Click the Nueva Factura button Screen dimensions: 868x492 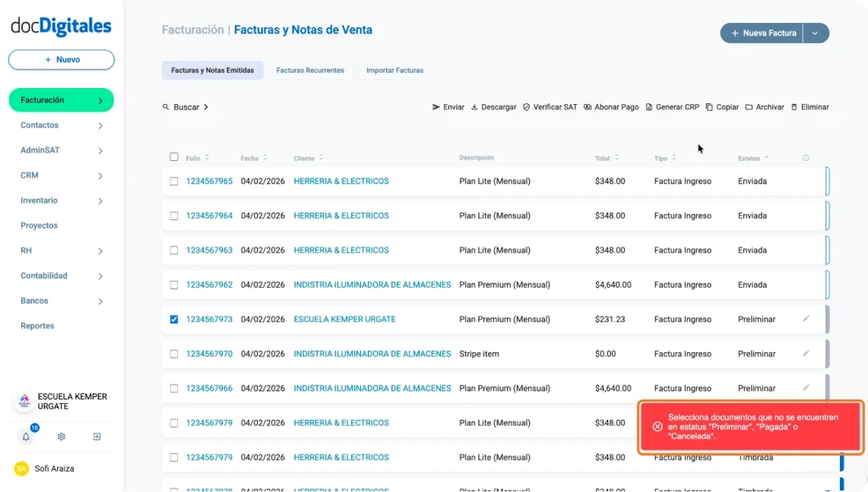(x=762, y=33)
